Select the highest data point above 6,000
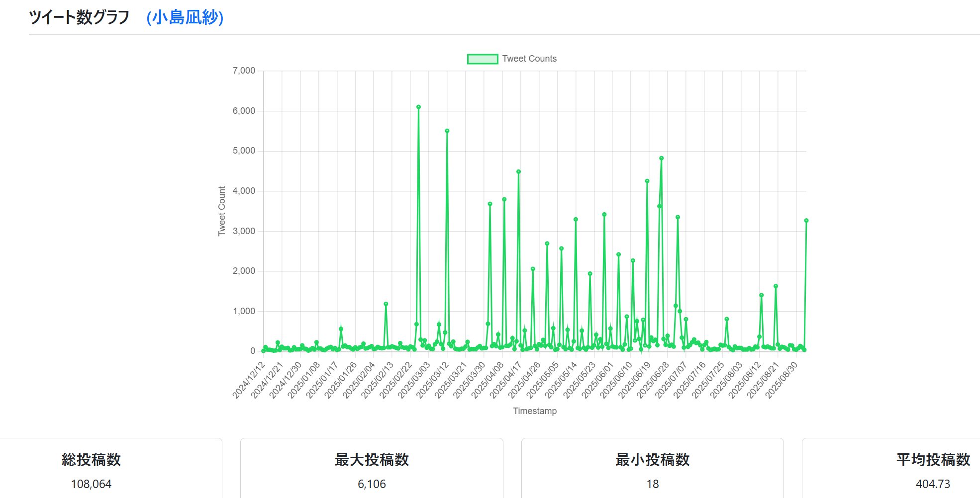Screen dimensions: 980x498 click(418, 107)
